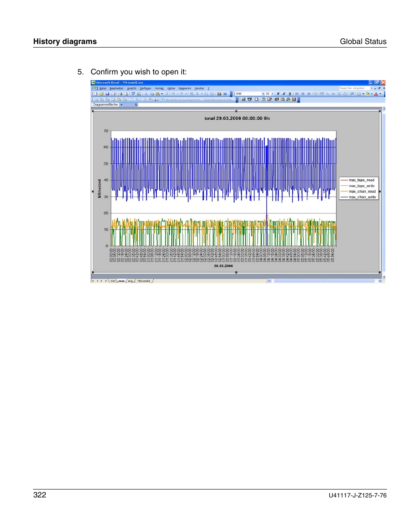This screenshot has width=420, height=530.
Task: Open the font size 10 dropdown
Action: click(x=272, y=94)
